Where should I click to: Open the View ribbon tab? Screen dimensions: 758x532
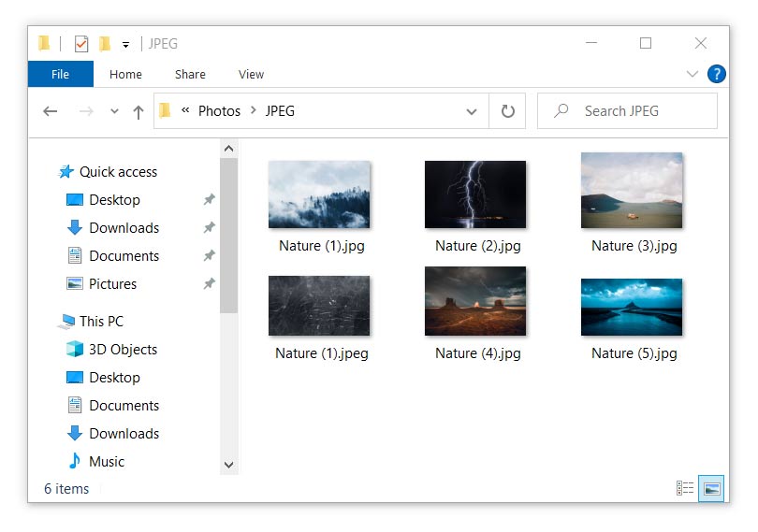point(251,75)
